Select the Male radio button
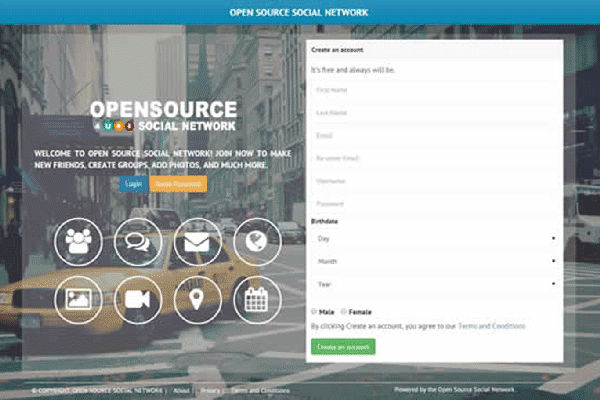The height and width of the screenshot is (400, 600). 314,312
